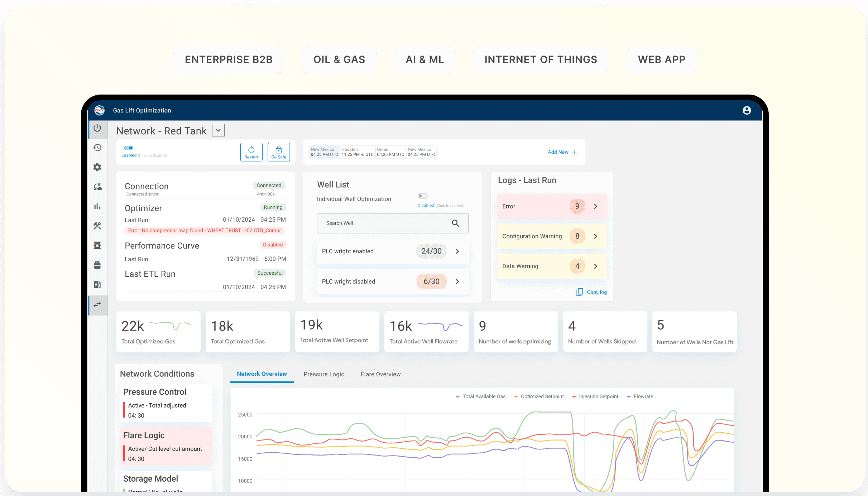
Task: Switch to the Flare Overview tab
Action: (380, 374)
